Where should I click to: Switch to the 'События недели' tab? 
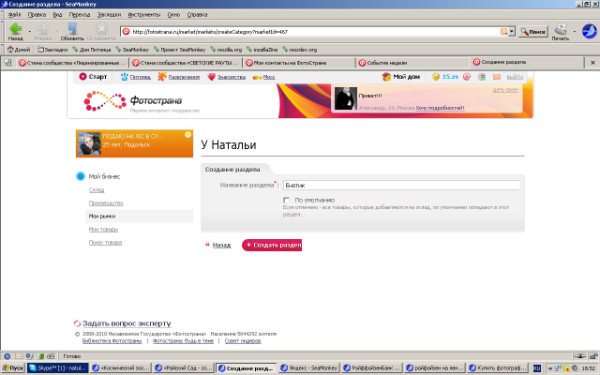[x=387, y=63]
